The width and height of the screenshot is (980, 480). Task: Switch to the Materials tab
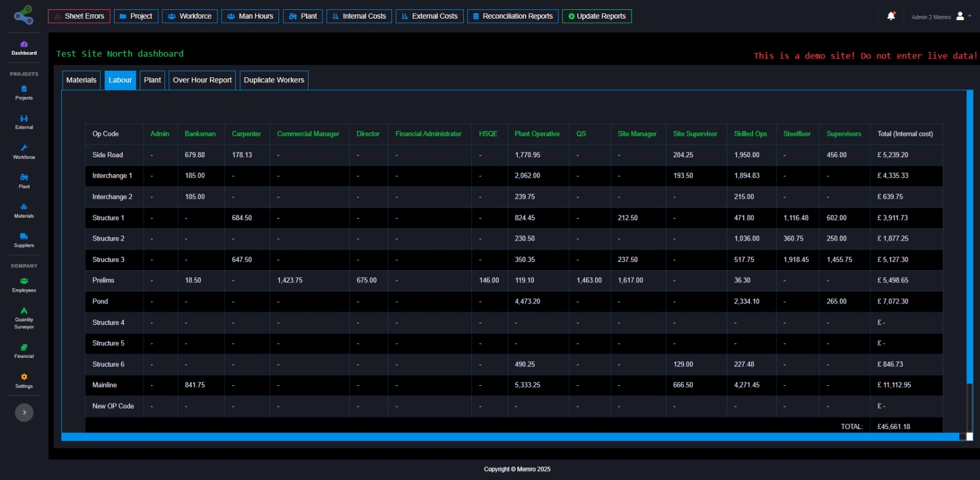(x=81, y=80)
